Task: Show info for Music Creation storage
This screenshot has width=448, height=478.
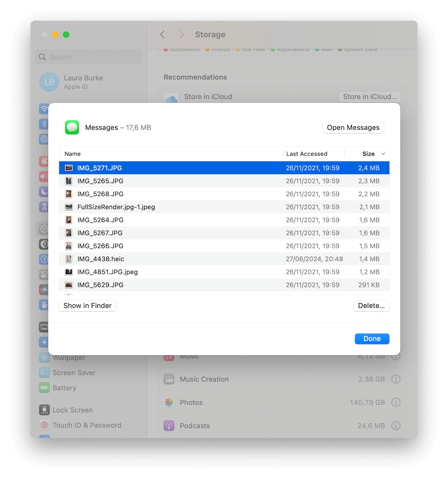Action: pos(396,379)
